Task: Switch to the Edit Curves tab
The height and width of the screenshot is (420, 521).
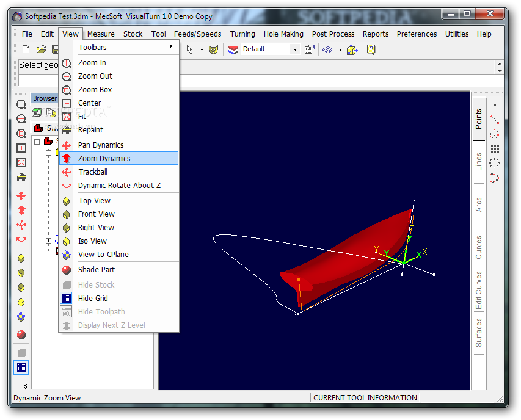Action: (x=478, y=290)
